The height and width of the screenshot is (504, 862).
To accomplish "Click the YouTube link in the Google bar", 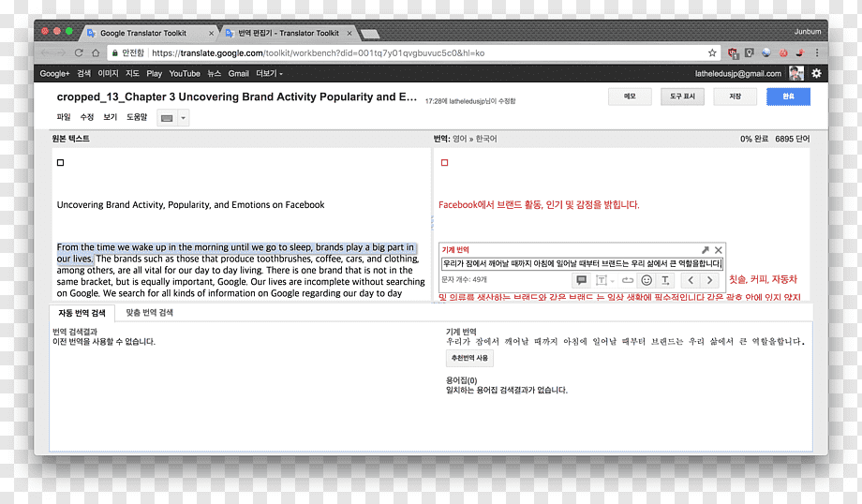I will pos(185,74).
